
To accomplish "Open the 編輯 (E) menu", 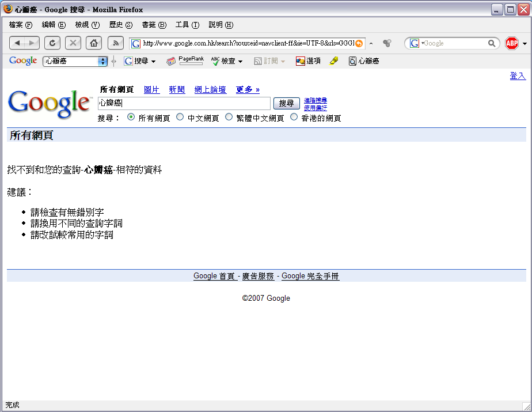I will 54,25.
